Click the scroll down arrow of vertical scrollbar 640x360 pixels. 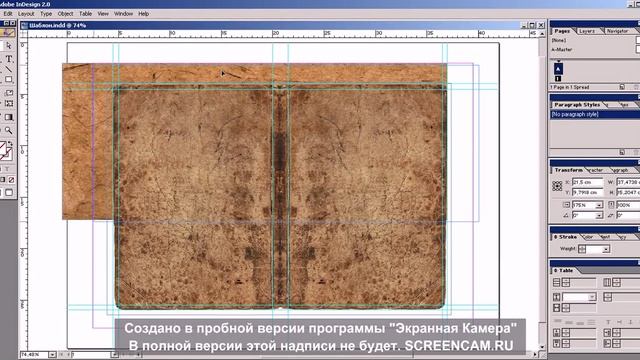542,347
